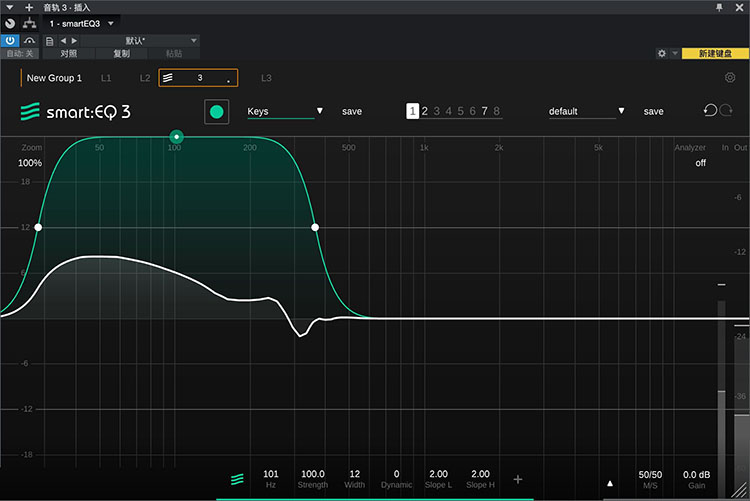
Task: Click the smart band icon at bottom
Action: pos(237,479)
